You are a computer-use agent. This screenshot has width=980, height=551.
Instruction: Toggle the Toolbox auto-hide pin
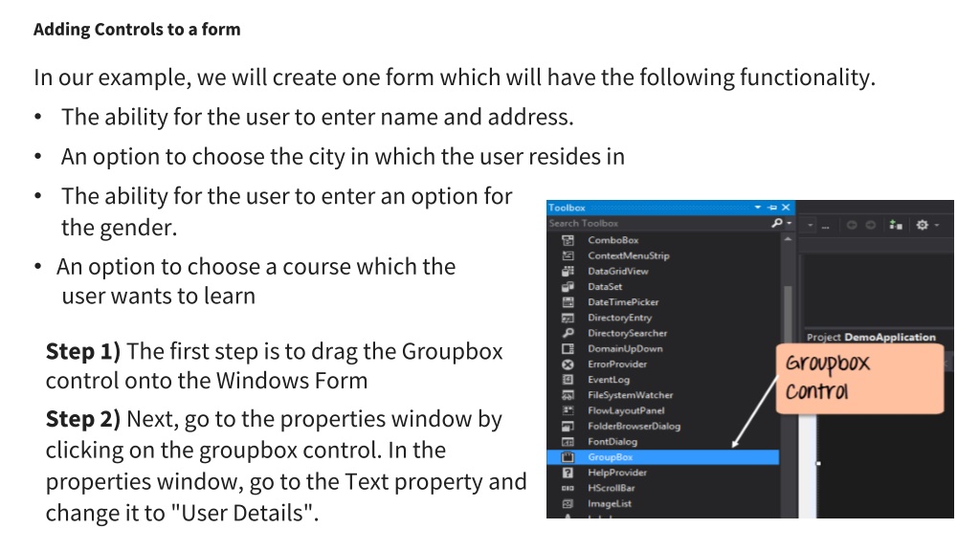(772, 208)
